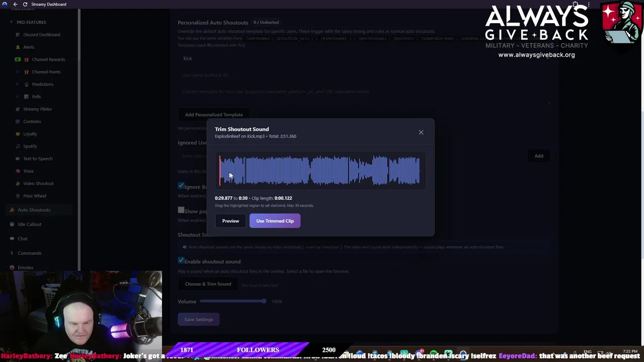Toggle the Show popup checkbox

click(181, 210)
